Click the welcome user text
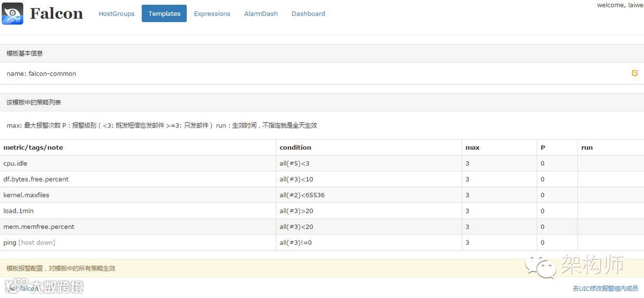Viewport: 644px width, 298px height. click(x=620, y=5)
